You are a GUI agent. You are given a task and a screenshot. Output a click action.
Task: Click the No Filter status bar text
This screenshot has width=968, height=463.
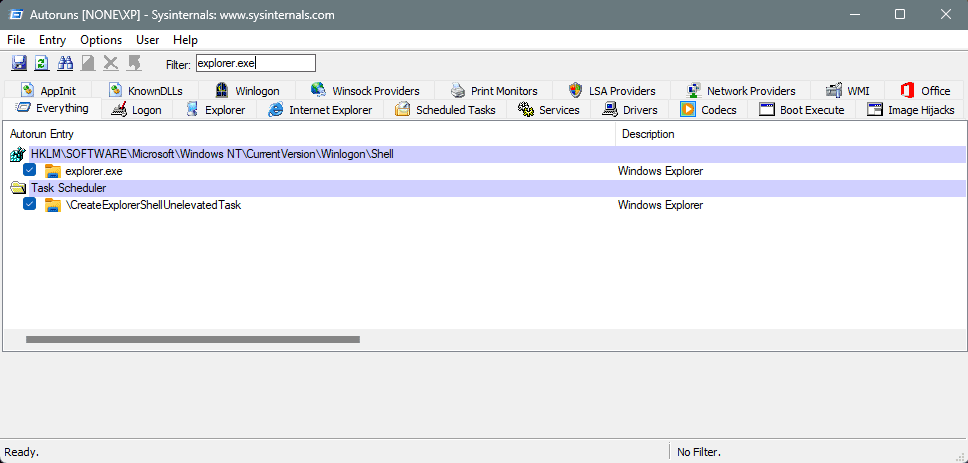[x=699, y=453]
